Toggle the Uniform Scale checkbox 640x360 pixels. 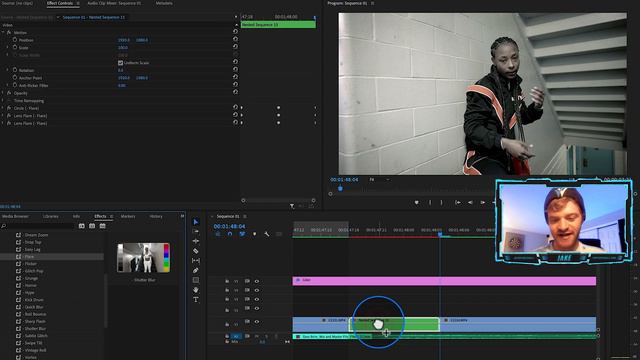[x=120, y=63]
